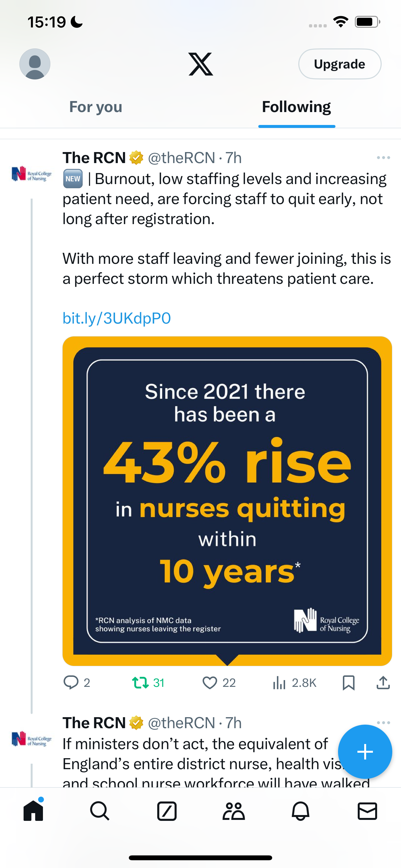This screenshot has width=401, height=868.
Task: Switch to the For you tab
Action: (96, 107)
